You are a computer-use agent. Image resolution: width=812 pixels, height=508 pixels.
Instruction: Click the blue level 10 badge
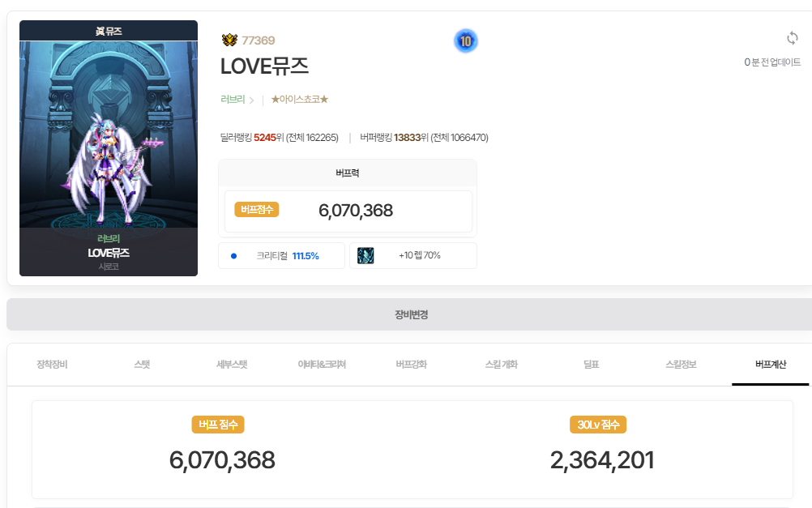[465, 41]
